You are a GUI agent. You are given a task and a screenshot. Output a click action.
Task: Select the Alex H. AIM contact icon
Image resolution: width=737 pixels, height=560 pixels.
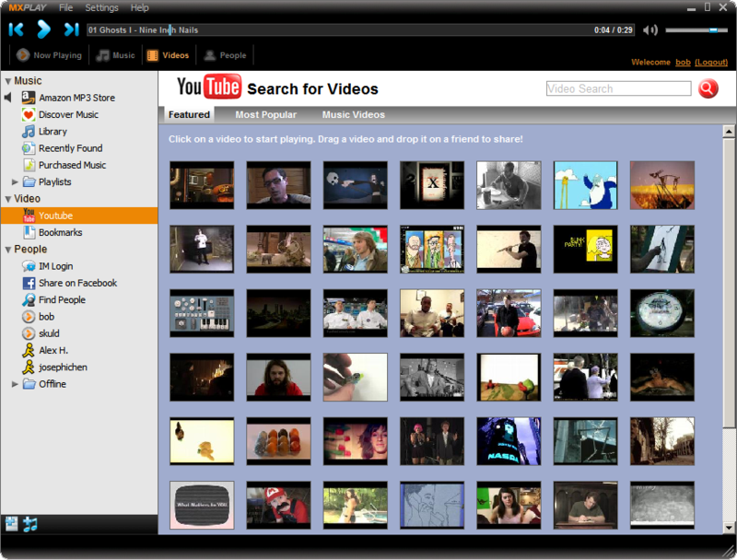29,351
